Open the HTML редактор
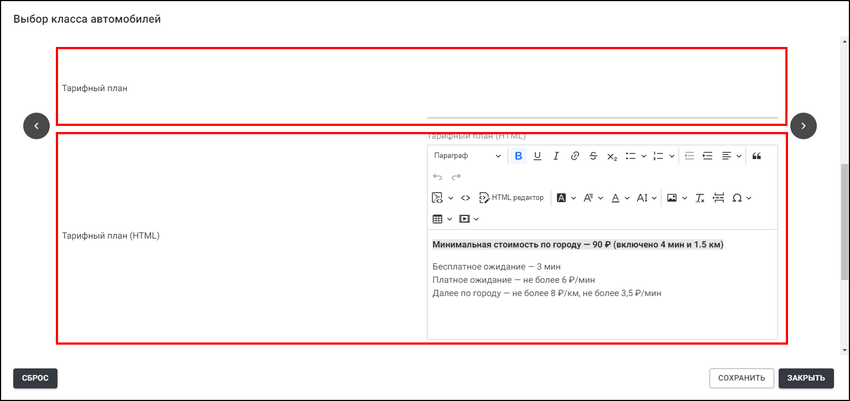850x401 pixels. coord(511,198)
